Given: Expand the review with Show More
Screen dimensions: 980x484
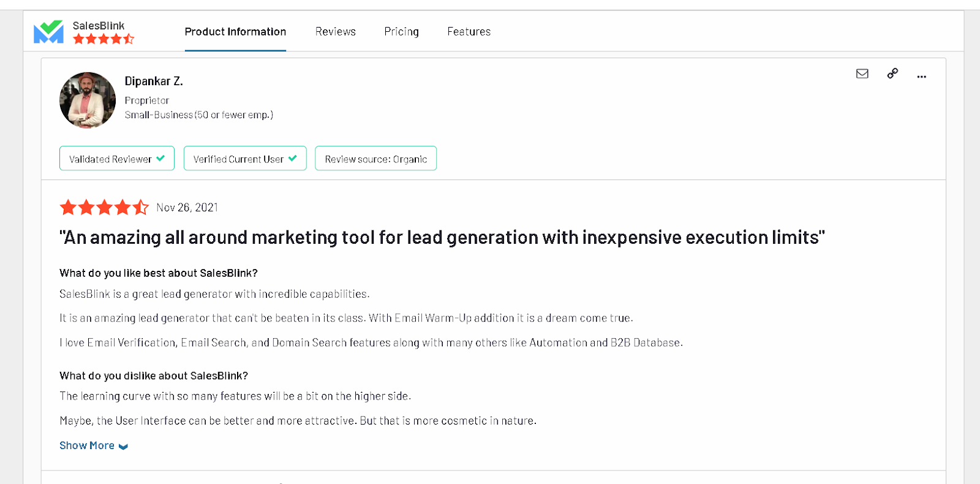Looking at the screenshot, I should [x=94, y=445].
